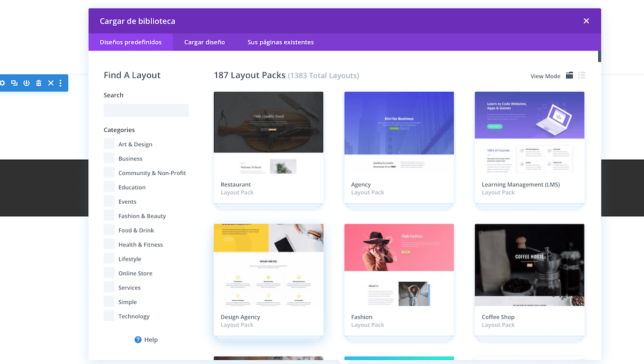
Task: Click the Help link text
Action: pos(151,340)
